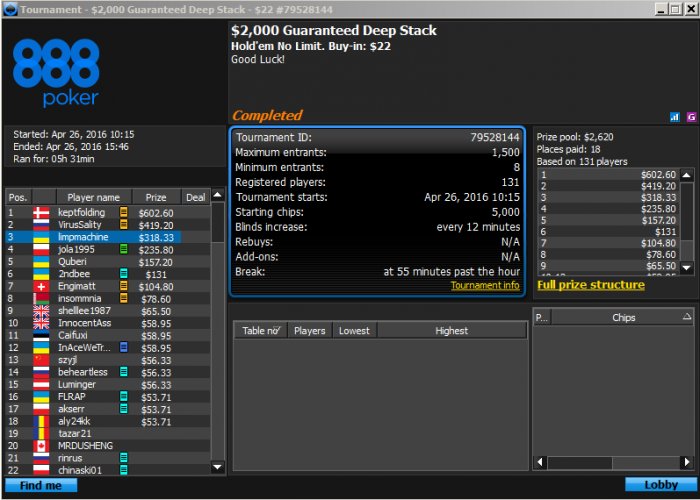Click the purple G guaranteed icon
This screenshot has width=700, height=500.
click(690, 117)
